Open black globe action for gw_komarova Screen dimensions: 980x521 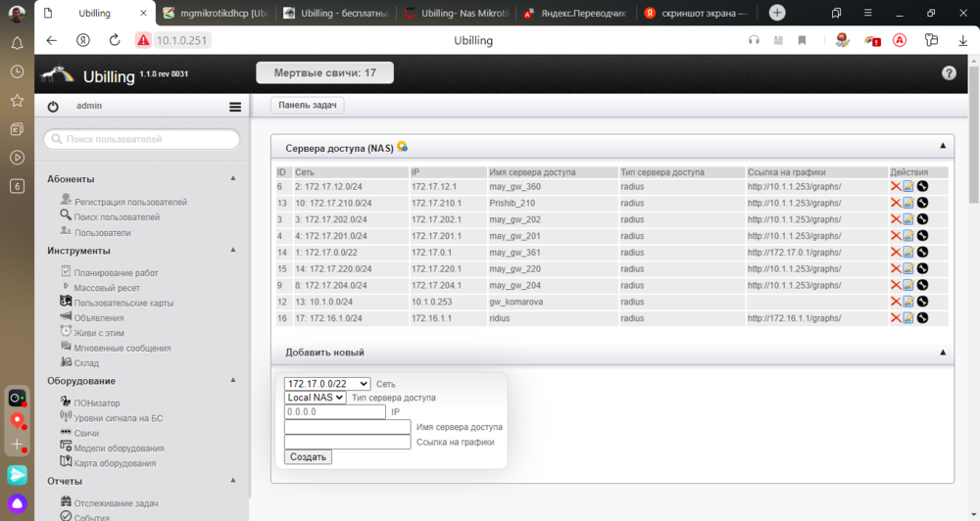(922, 302)
